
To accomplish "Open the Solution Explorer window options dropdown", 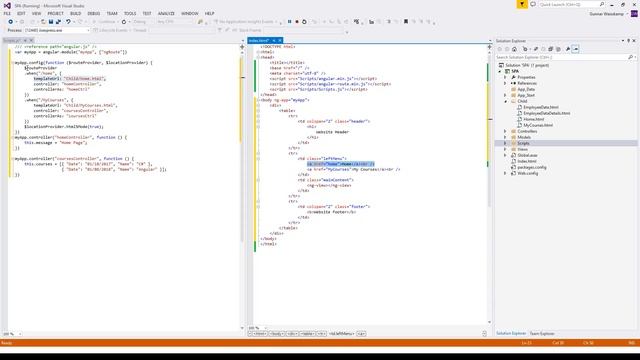I will click(x=623, y=41).
